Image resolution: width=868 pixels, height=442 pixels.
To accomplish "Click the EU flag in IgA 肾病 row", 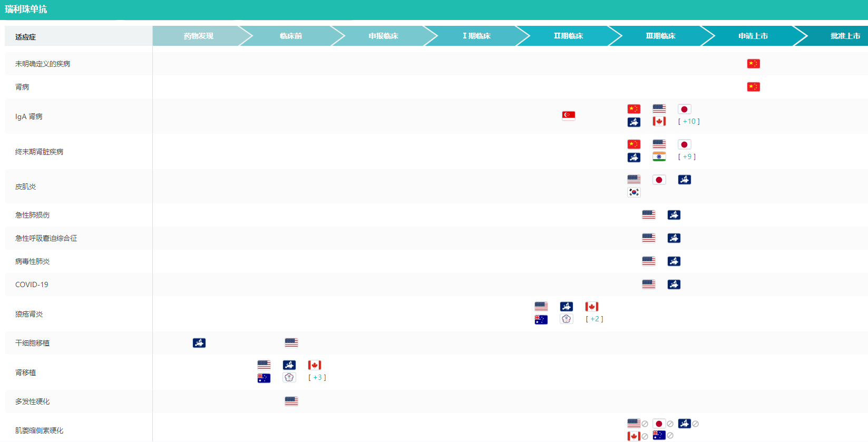I will [634, 122].
